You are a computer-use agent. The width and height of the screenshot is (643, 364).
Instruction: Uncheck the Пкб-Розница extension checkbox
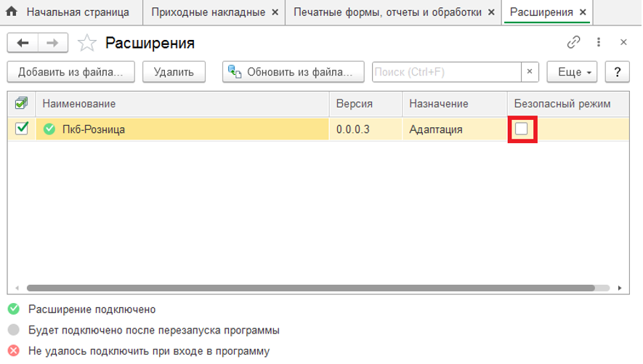tap(22, 129)
